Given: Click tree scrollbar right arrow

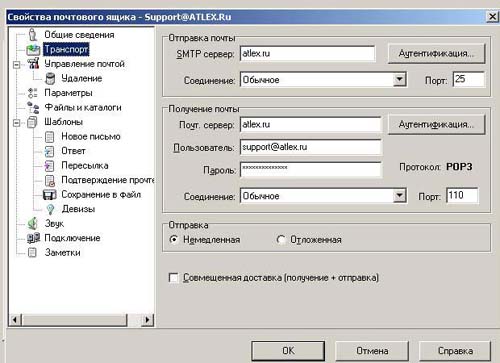Looking at the screenshot, I should point(147,320).
